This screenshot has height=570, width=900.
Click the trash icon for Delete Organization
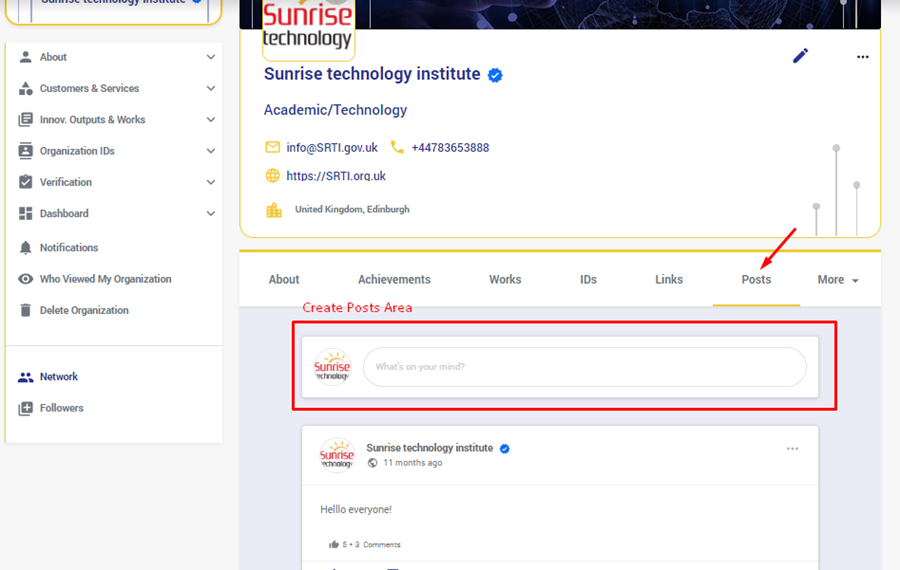tap(26, 310)
